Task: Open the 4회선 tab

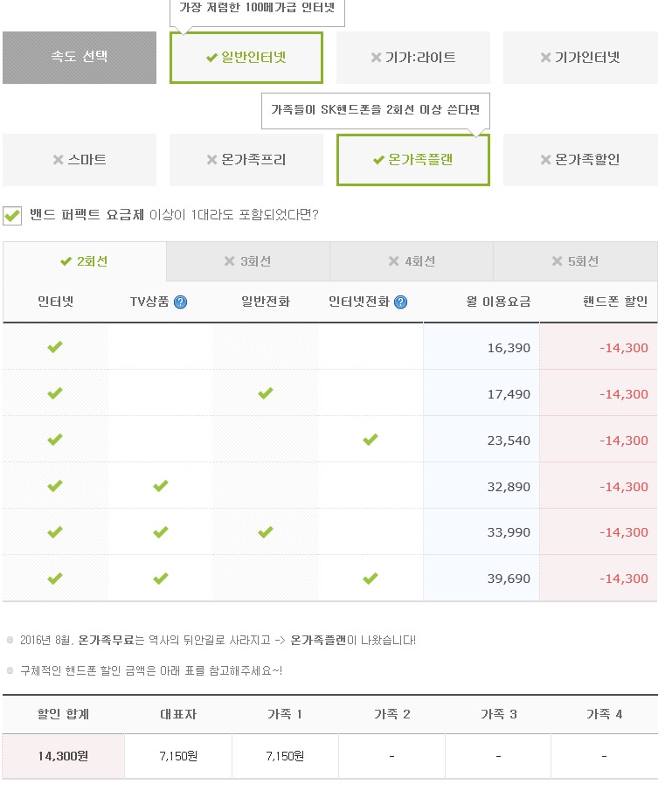Action: point(412,261)
